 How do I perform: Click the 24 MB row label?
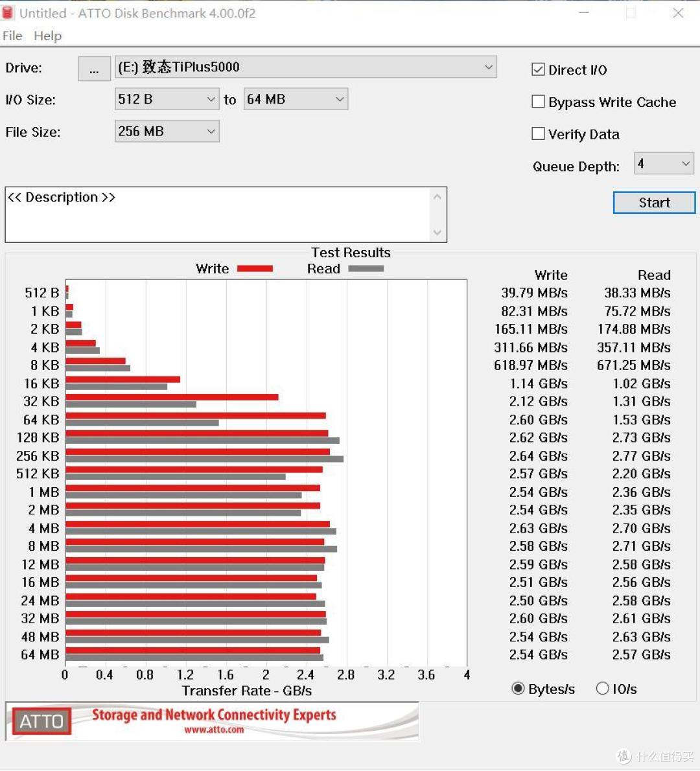click(x=40, y=601)
